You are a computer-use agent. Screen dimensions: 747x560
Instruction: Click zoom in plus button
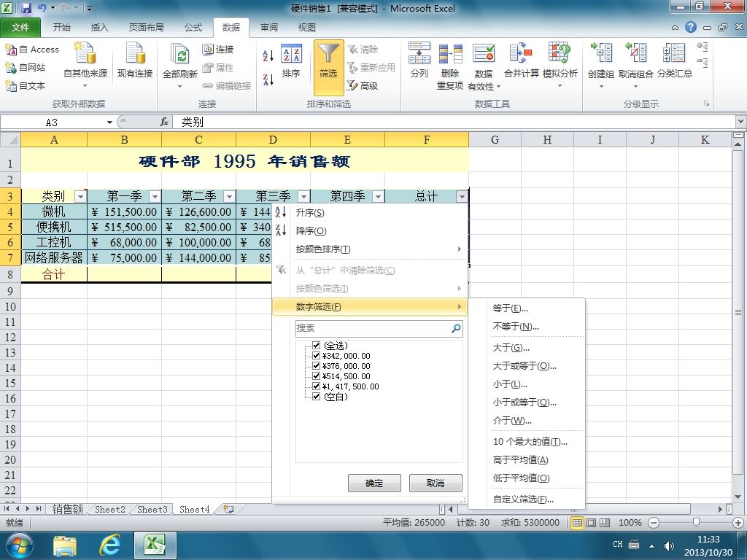point(738,523)
